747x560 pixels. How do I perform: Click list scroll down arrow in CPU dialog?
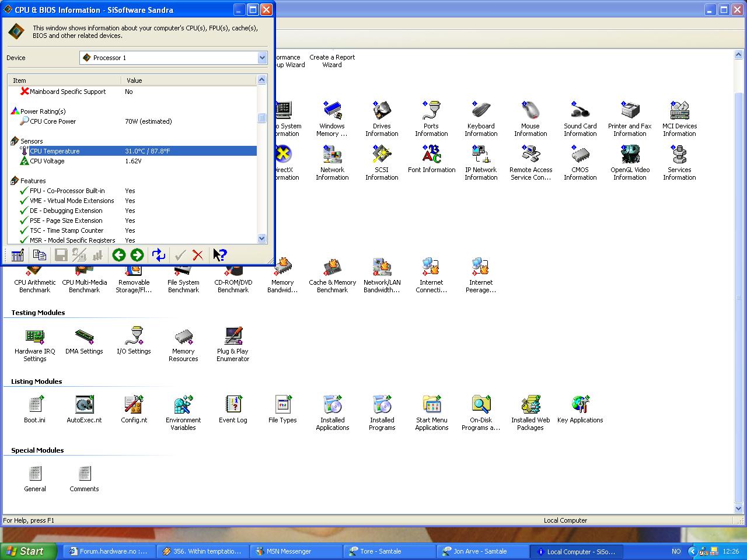click(261, 238)
